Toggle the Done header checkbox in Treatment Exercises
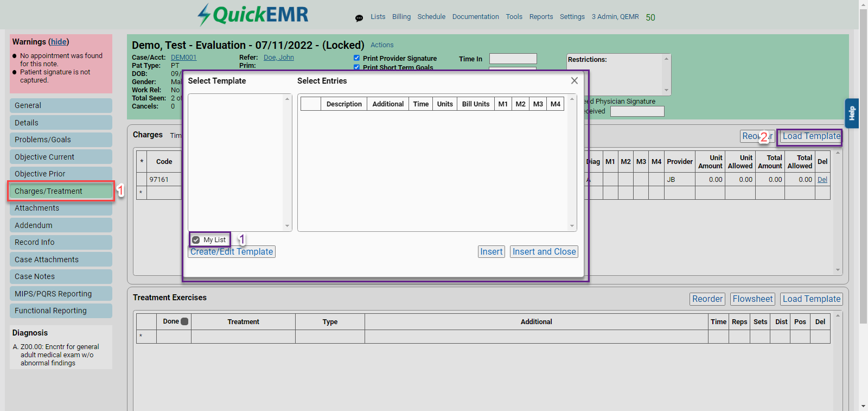This screenshot has width=868, height=411. 184,321
